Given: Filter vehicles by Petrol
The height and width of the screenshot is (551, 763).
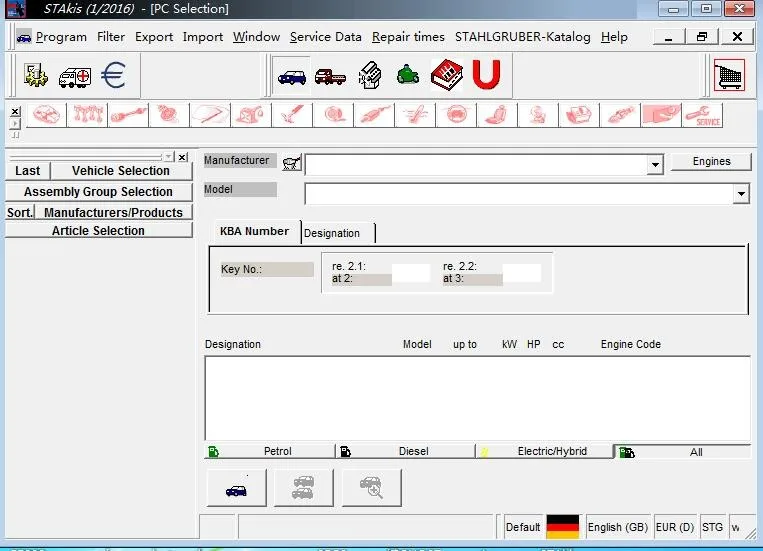Looking at the screenshot, I should pos(270,451).
